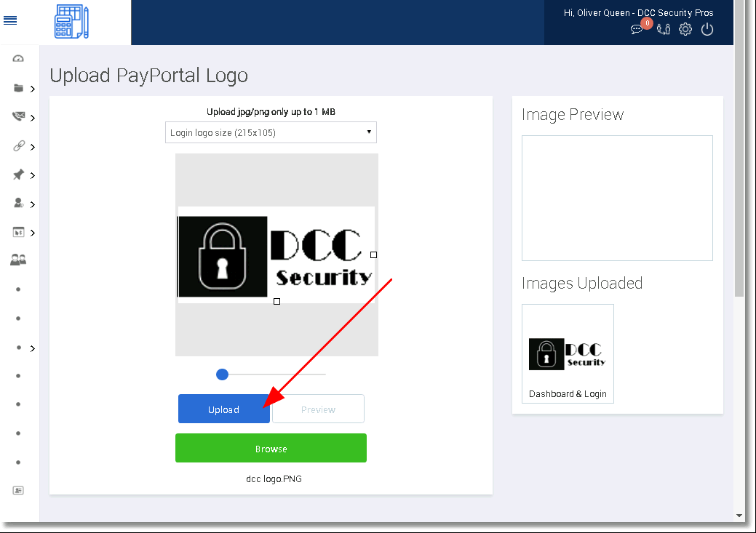Click the Dashboard & Login caption

[x=568, y=393]
